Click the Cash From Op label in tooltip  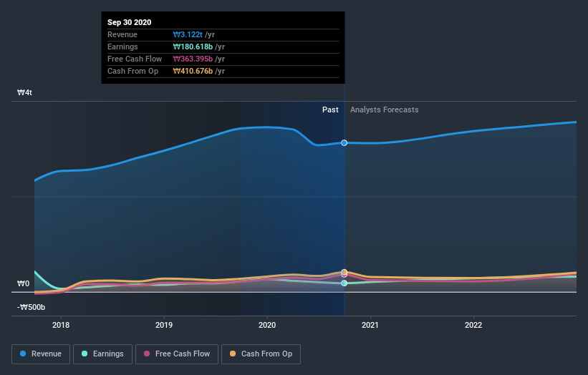click(x=132, y=71)
